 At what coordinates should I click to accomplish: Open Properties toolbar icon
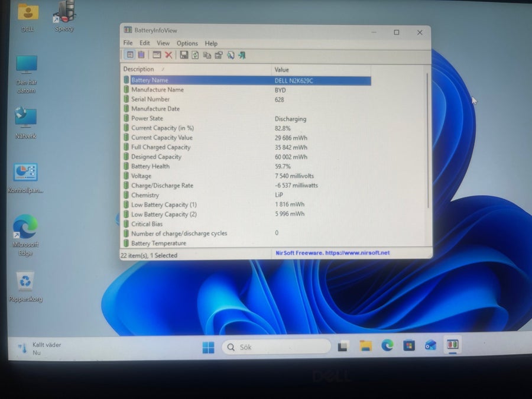pyautogui.click(x=219, y=55)
